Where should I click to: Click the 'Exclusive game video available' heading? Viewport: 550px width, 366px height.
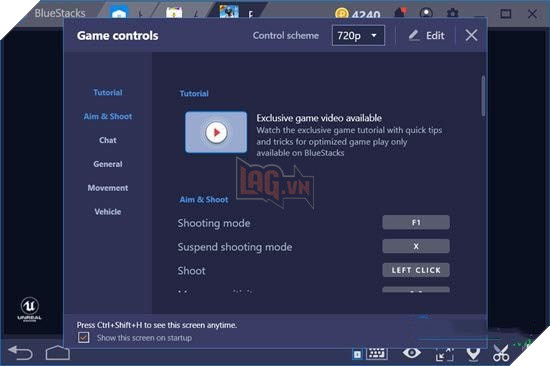tap(319, 118)
